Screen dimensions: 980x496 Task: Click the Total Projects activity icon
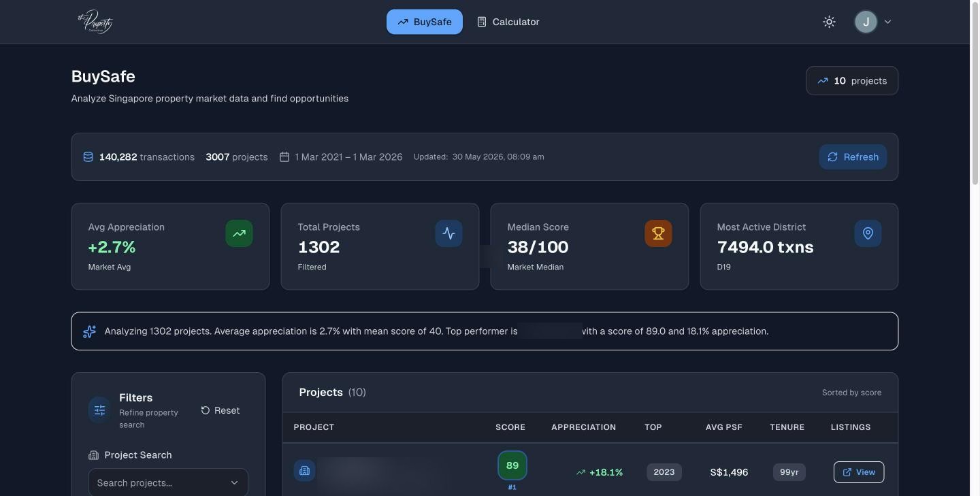(x=448, y=233)
